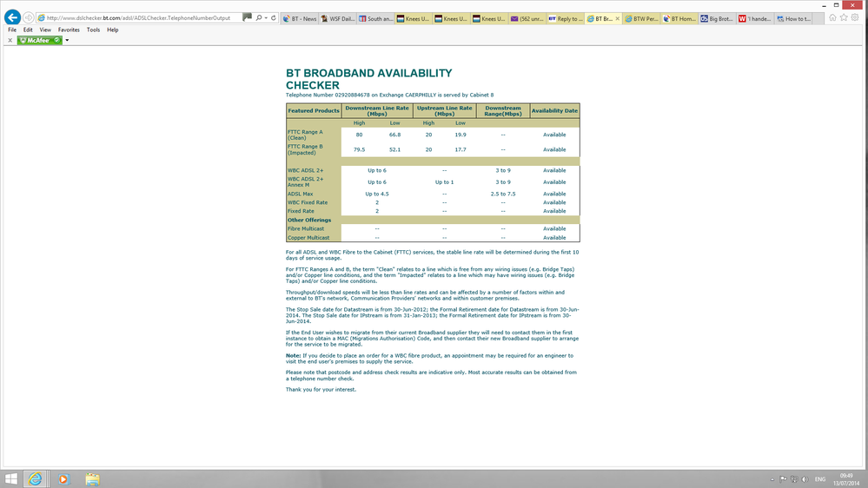The image size is (868, 488).
Task: Show hidden tray icons arrow
Action: pyautogui.click(x=772, y=479)
